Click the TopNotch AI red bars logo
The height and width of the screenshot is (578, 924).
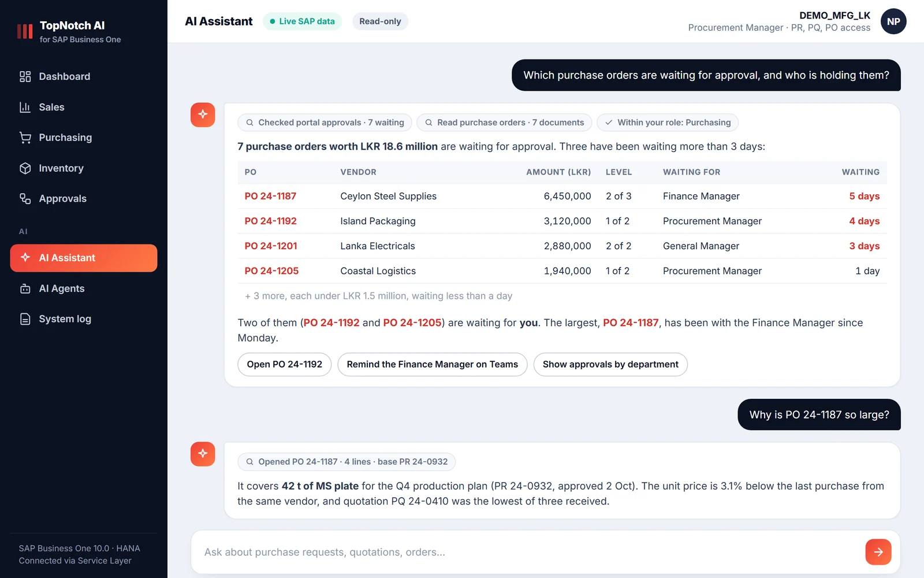[25, 31]
